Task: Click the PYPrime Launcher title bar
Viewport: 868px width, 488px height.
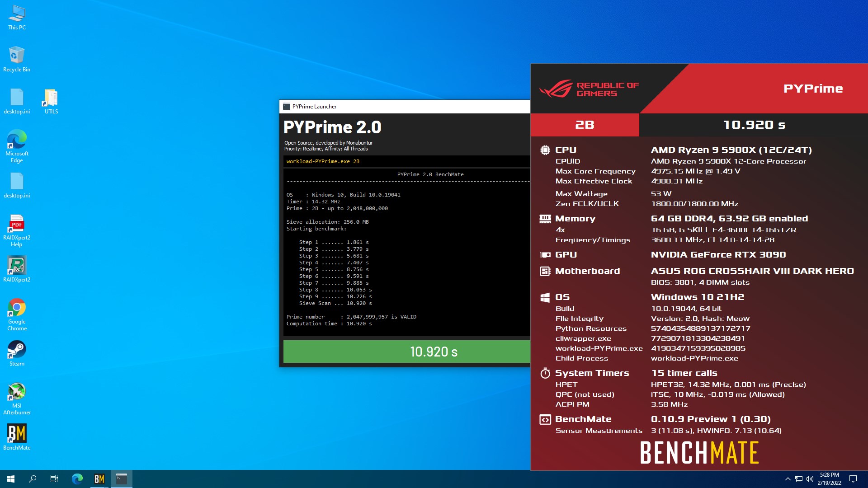Action: coord(405,107)
